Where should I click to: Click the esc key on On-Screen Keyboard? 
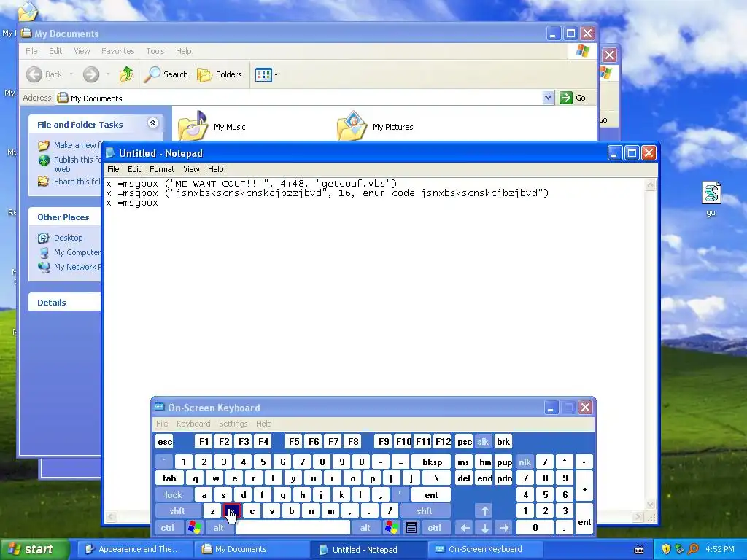tap(165, 442)
